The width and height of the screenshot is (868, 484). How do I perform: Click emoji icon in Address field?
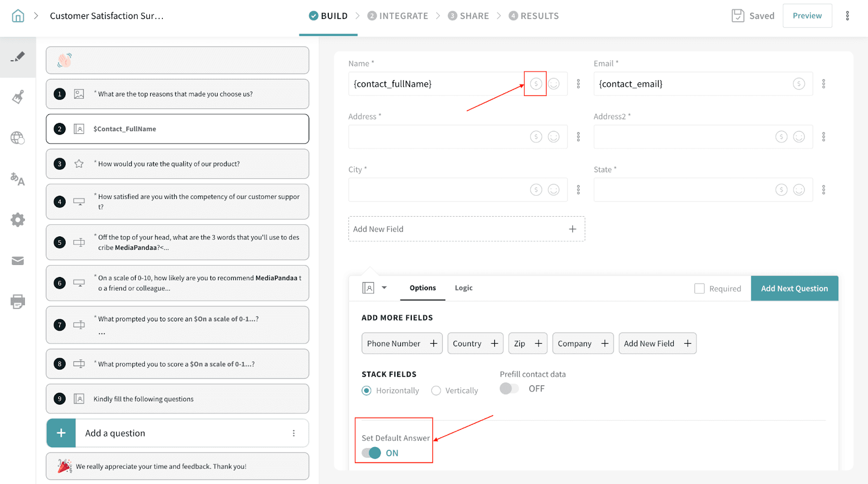pyautogui.click(x=553, y=137)
